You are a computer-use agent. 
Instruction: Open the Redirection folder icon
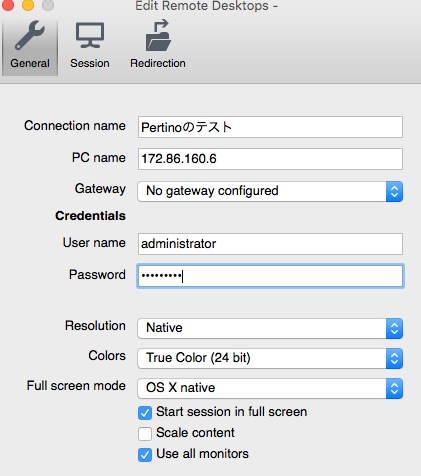click(158, 35)
